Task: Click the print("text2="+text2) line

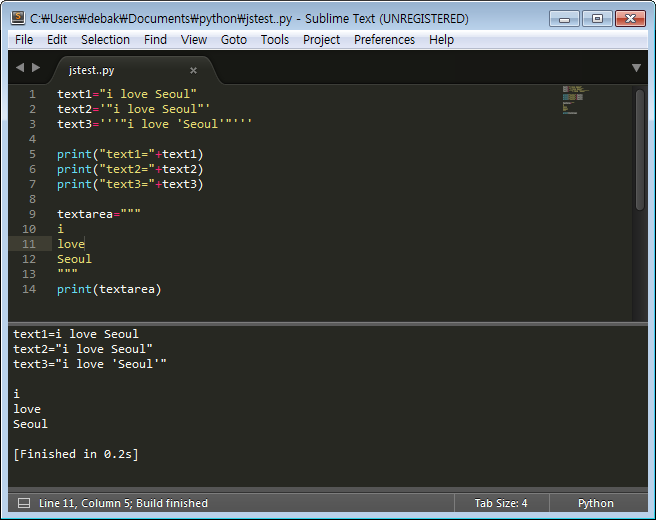Action: pyautogui.click(x=130, y=169)
